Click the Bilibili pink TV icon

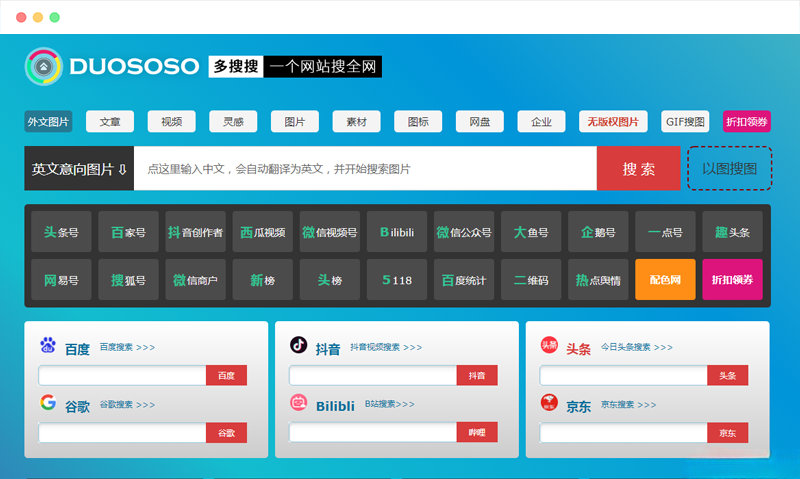click(x=298, y=402)
